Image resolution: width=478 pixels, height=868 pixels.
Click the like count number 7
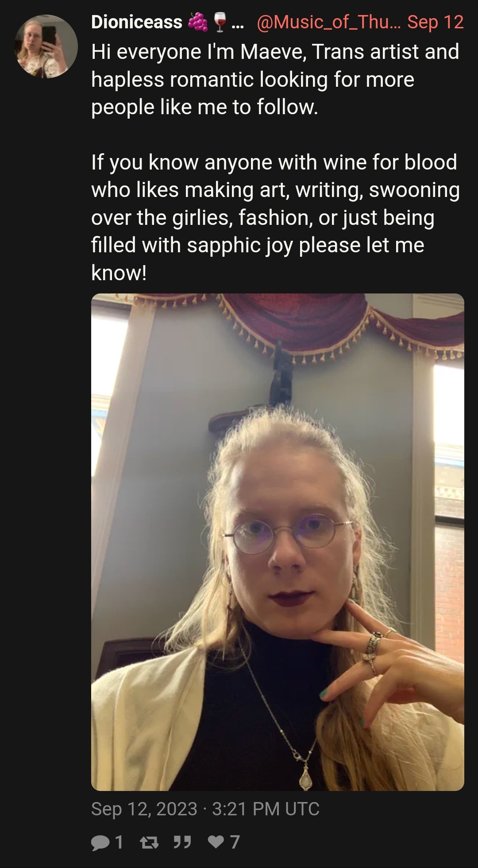[x=235, y=842]
